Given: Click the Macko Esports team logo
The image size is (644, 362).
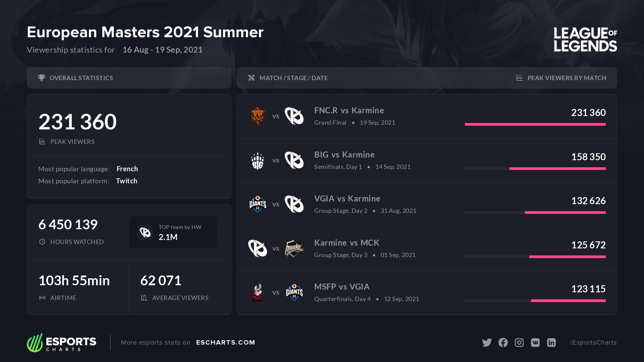Looking at the screenshot, I should [294, 249].
